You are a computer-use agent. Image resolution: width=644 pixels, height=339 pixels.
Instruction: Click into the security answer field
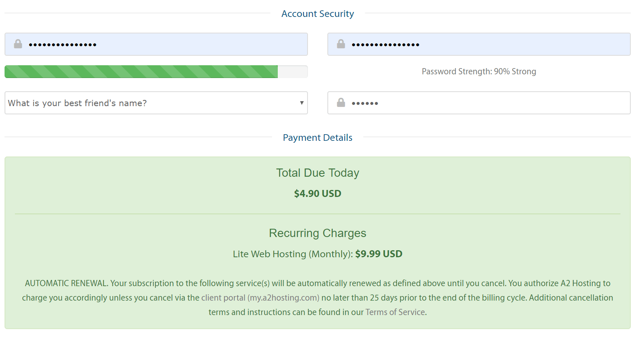pos(479,103)
